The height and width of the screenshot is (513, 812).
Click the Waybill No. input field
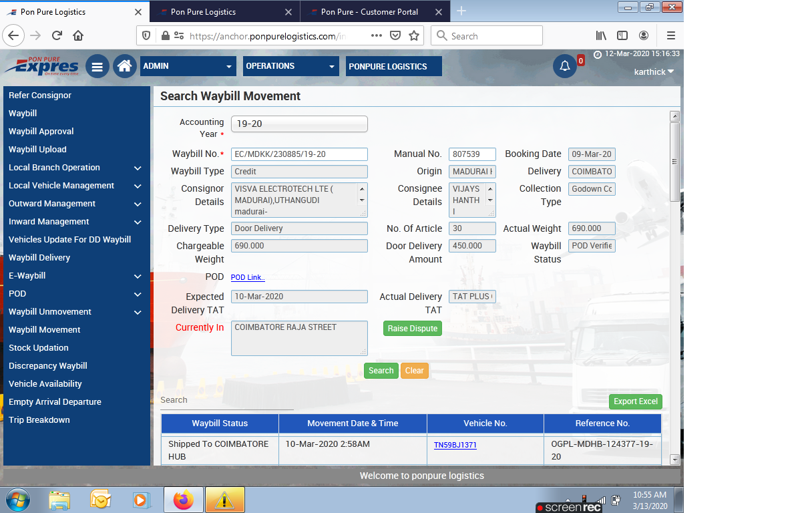(299, 154)
